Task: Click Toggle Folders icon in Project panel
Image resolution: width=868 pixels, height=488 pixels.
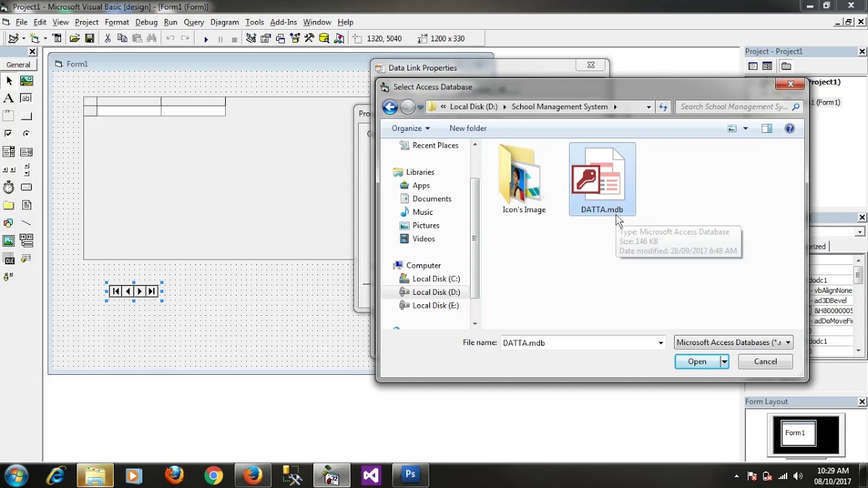Action: tap(786, 66)
